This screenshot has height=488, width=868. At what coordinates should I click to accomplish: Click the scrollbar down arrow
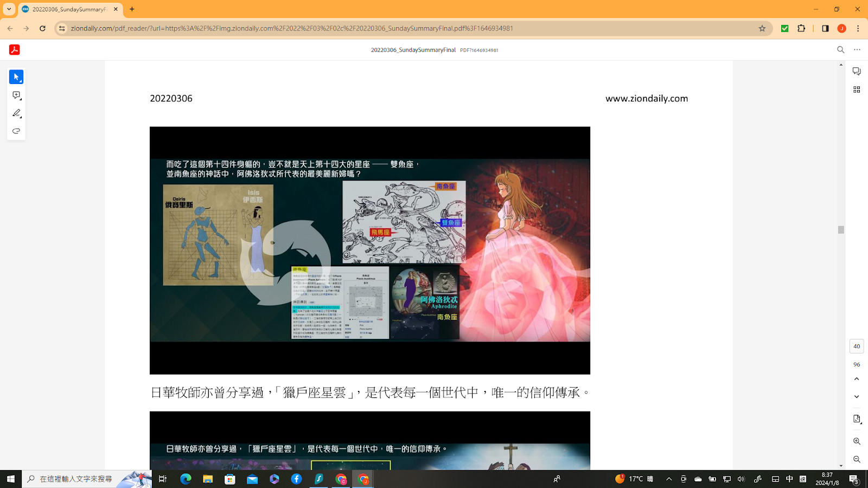[x=841, y=466]
